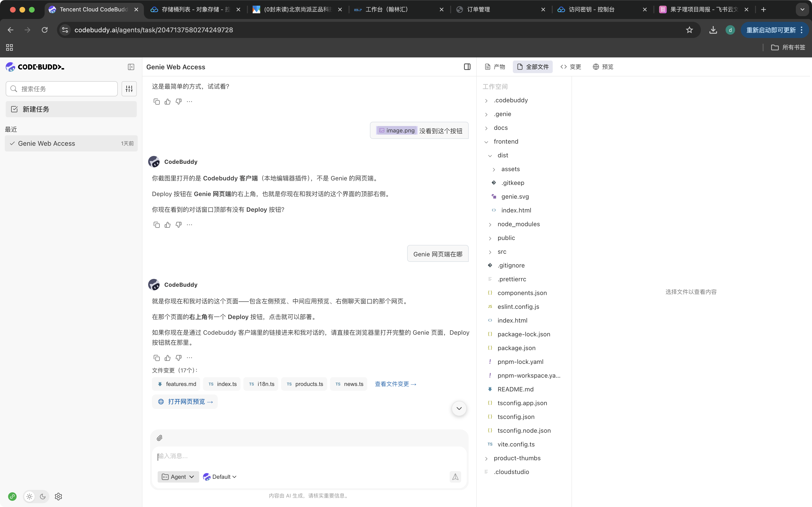812x507 pixels.
Task: Collapse the left sidebar panel icon
Action: pyautogui.click(x=131, y=67)
